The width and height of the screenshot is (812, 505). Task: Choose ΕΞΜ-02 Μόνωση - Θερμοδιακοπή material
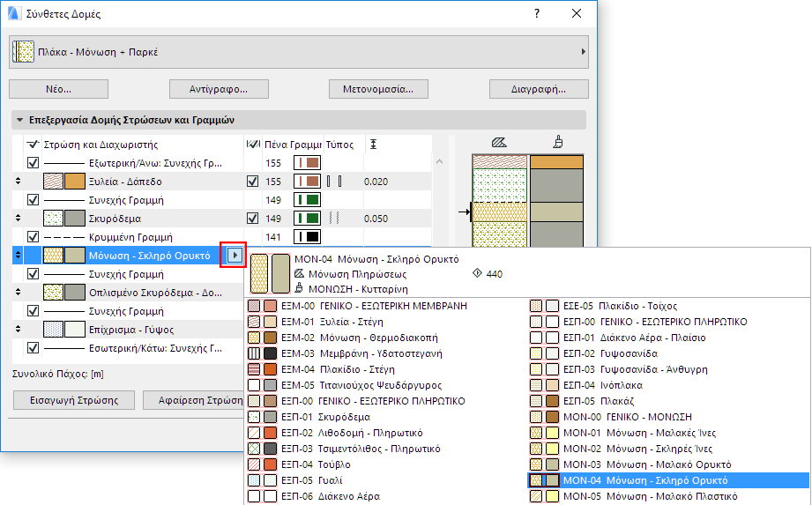(386, 338)
